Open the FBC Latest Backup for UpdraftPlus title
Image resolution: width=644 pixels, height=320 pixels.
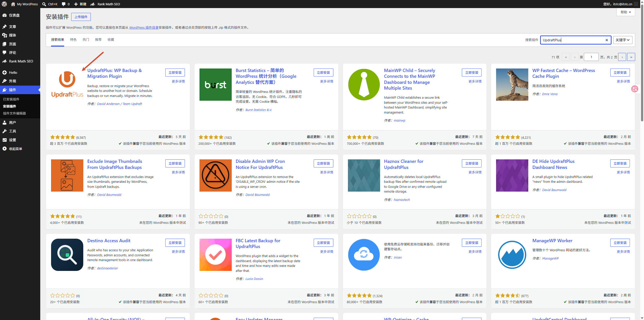(258, 243)
